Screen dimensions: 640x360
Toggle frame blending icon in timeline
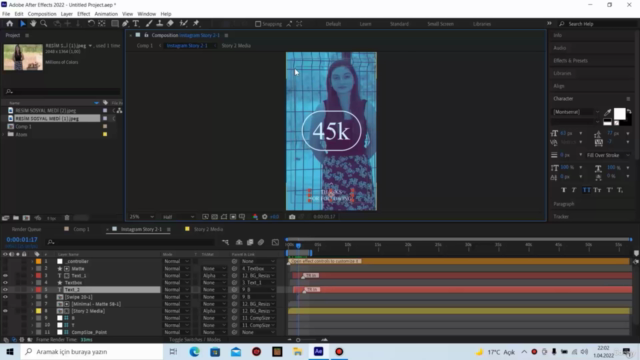coord(250,242)
